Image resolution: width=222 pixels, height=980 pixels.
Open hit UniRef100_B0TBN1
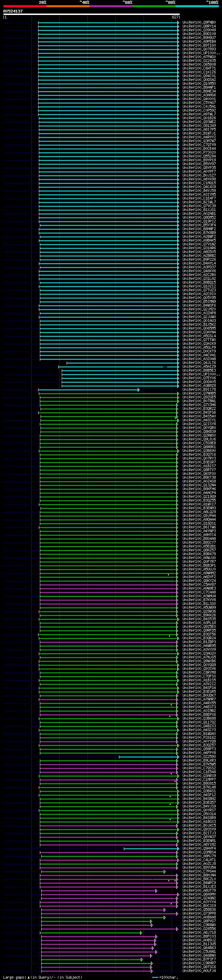[199, 401]
